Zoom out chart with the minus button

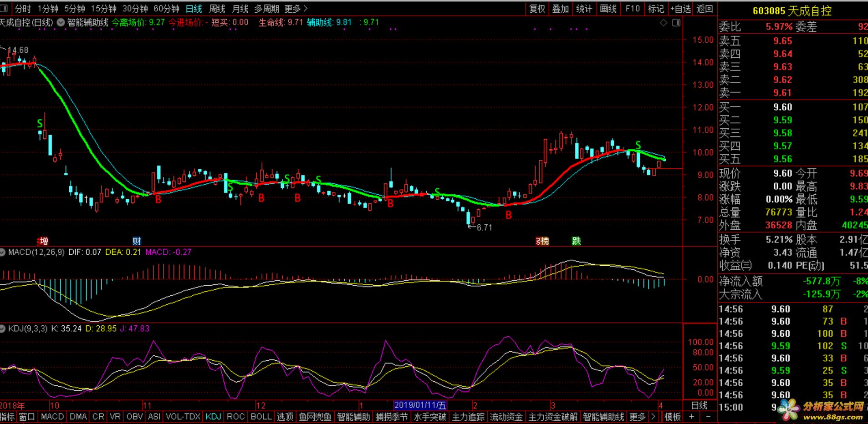(x=708, y=417)
